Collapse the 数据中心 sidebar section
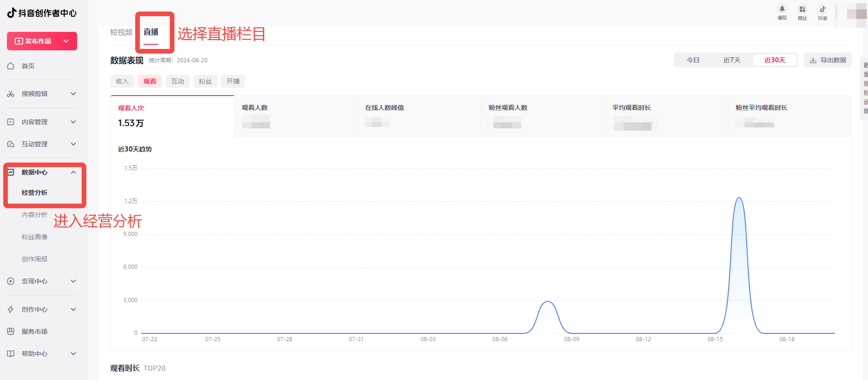The width and height of the screenshot is (868, 380). (x=73, y=172)
